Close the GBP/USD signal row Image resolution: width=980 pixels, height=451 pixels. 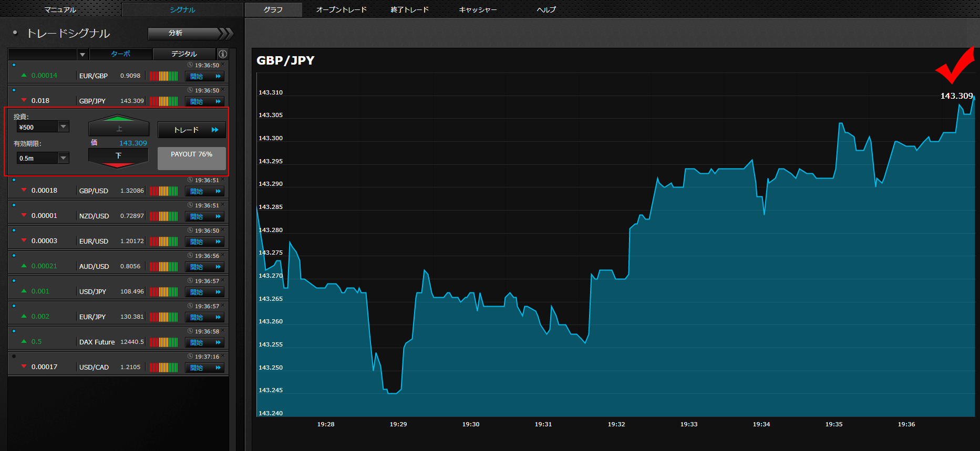click(223, 180)
